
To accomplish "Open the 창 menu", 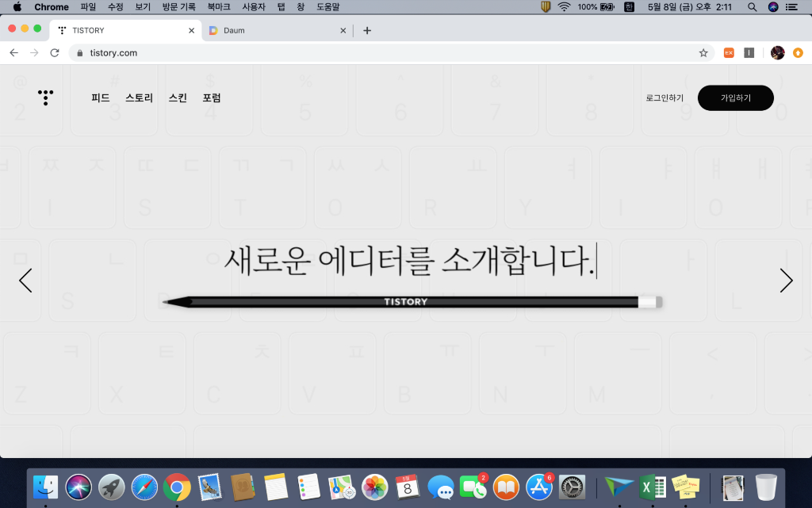I will [x=301, y=6].
